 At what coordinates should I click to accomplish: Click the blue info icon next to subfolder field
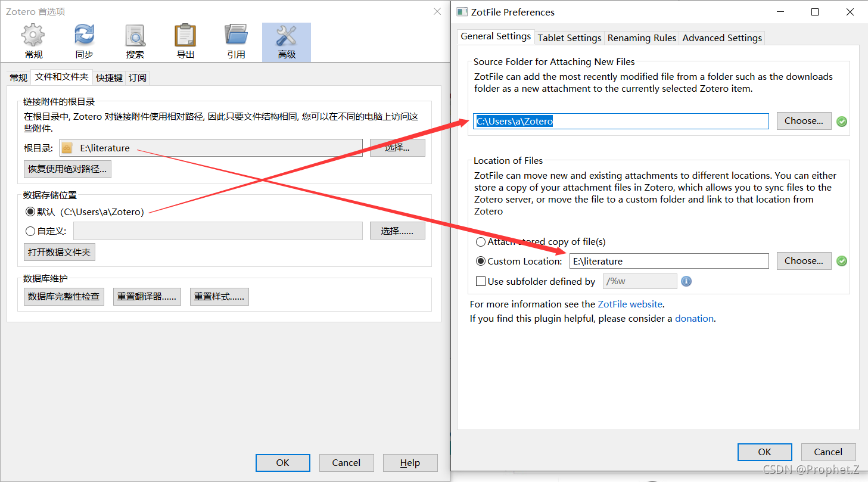click(686, 281)
